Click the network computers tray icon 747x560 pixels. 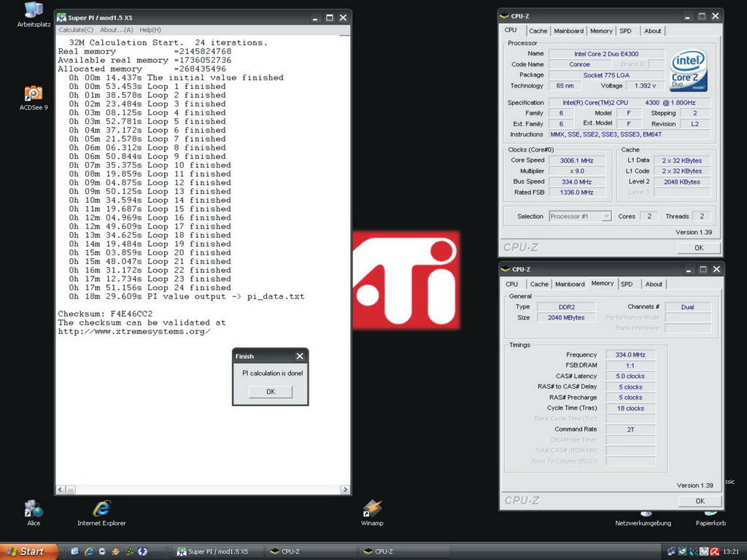[x=672, y=551]
